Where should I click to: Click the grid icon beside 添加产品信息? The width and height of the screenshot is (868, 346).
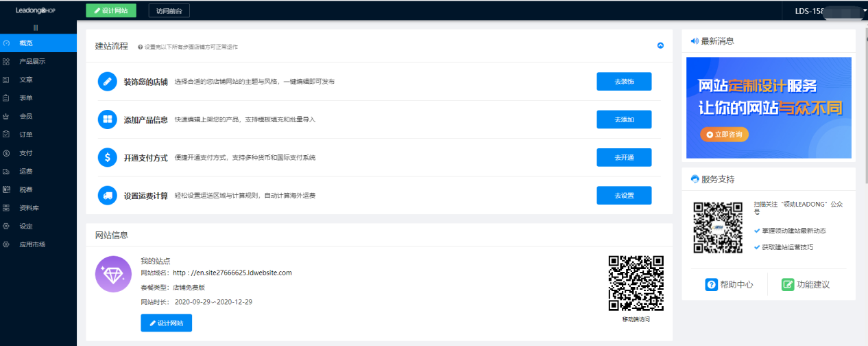[x=108, y=119]
